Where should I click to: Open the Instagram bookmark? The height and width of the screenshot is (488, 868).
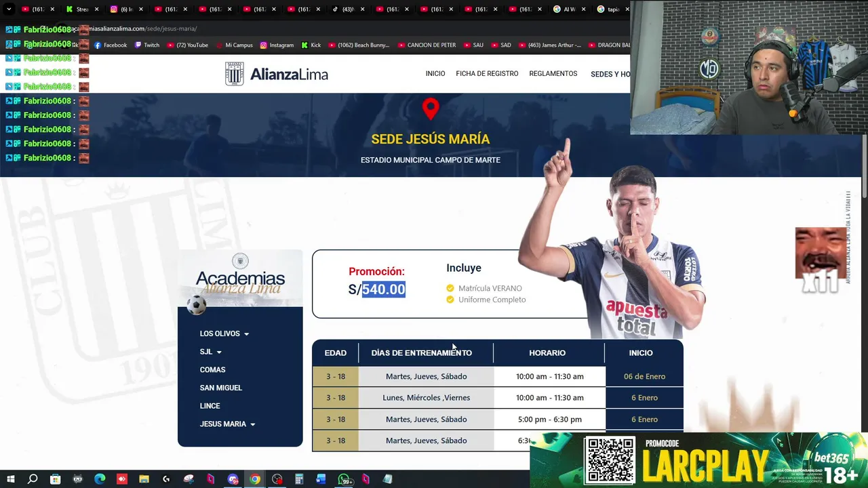[277, 45]
